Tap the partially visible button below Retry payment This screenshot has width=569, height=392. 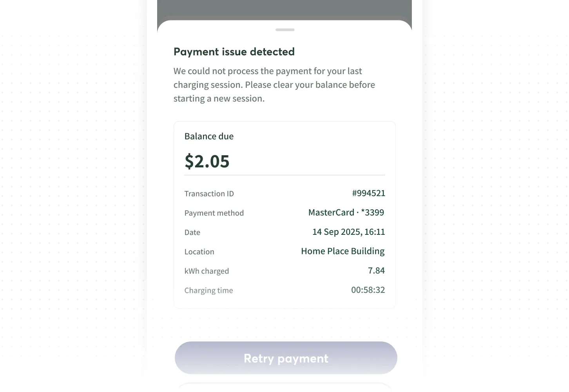tap(285, 387)
